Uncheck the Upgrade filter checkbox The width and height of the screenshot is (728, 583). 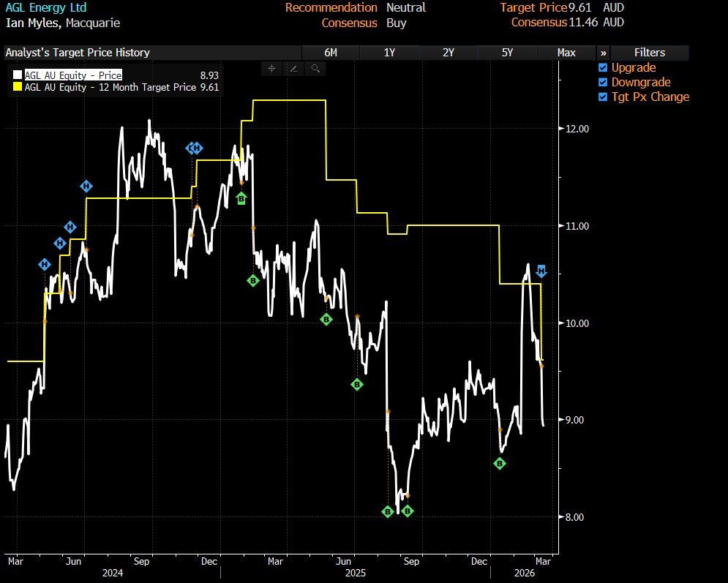pos(604,68)
